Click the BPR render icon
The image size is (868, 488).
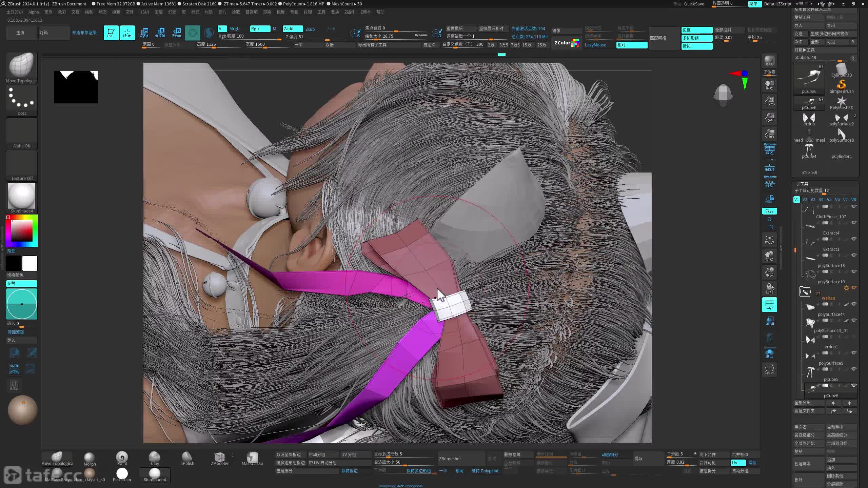[x=769, y=61]
